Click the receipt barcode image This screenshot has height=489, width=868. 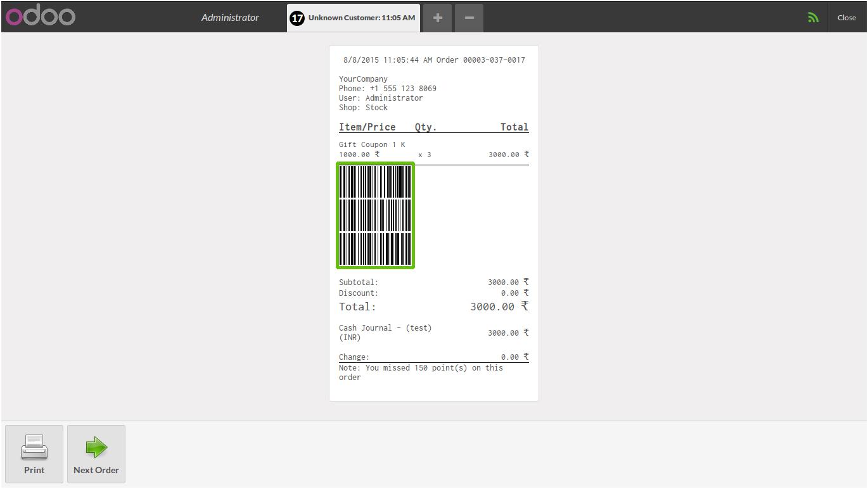tap(375, 215)
